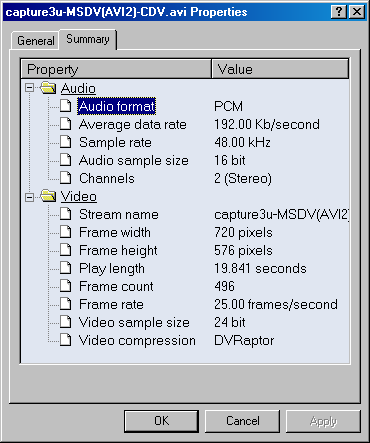
Task: Click the page icon beside Frame height
Action: (x=66, y=250)
